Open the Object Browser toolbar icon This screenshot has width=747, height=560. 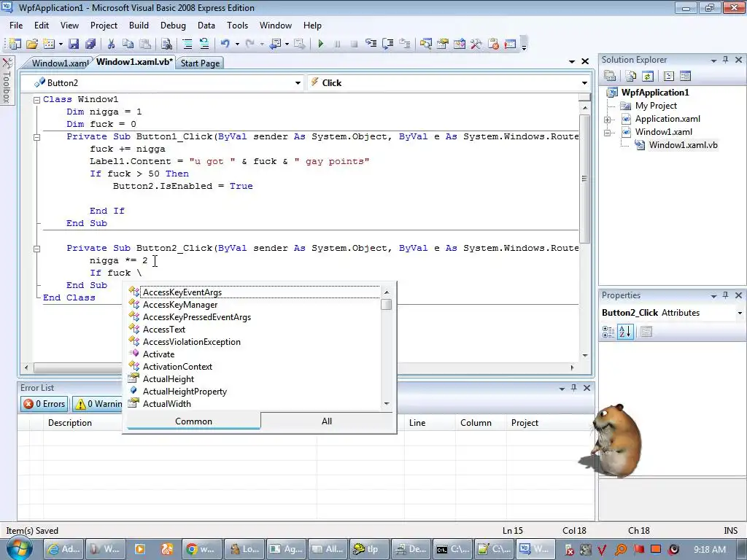coord(460,44)
